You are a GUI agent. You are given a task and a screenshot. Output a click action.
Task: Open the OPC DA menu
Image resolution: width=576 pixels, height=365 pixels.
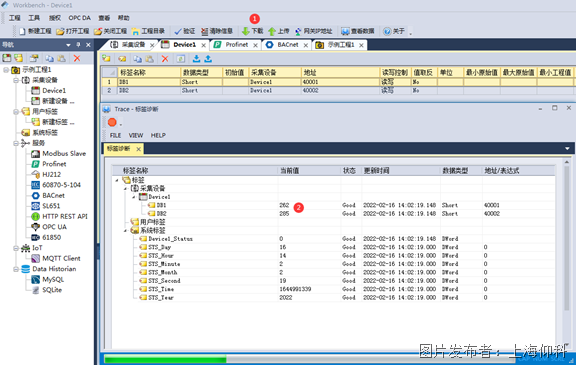pyautogui.click(x=79, y=18)
